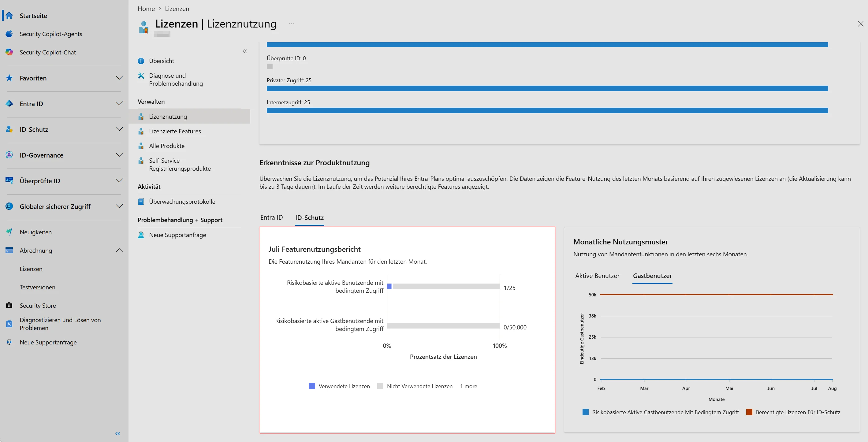
Task: Collapse the resource menu with double chevron
Action: (245, 51)
